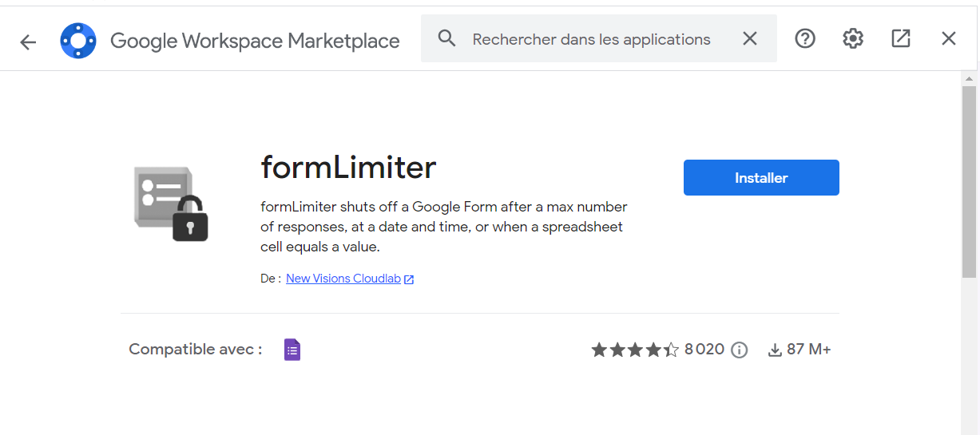Click the Google Forms compatibility icon

[x=292, y=350]
